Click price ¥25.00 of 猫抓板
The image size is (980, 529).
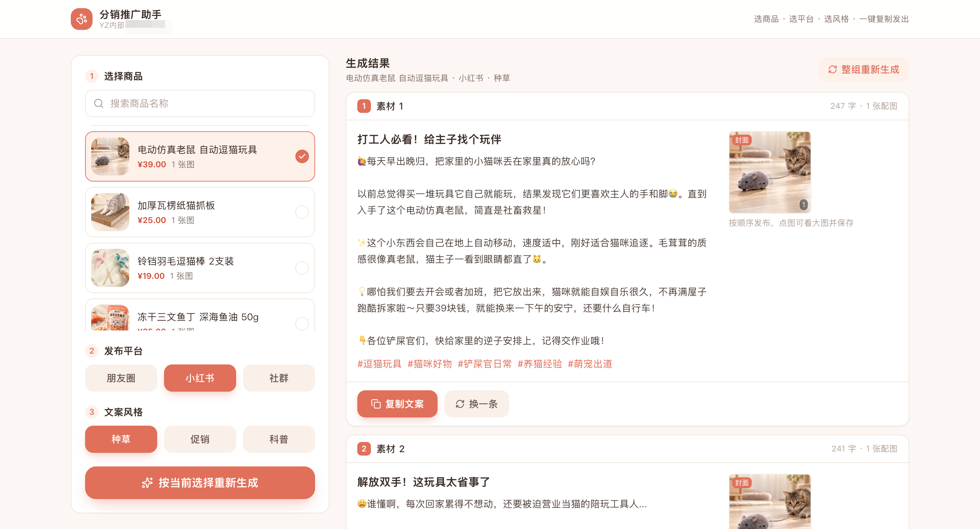pos(151,220)
